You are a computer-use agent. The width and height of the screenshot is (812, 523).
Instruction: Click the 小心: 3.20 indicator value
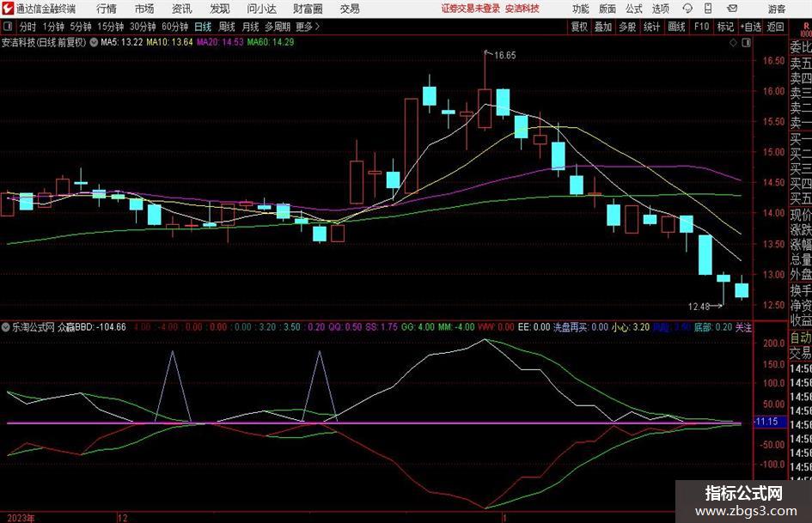[630, 327]
